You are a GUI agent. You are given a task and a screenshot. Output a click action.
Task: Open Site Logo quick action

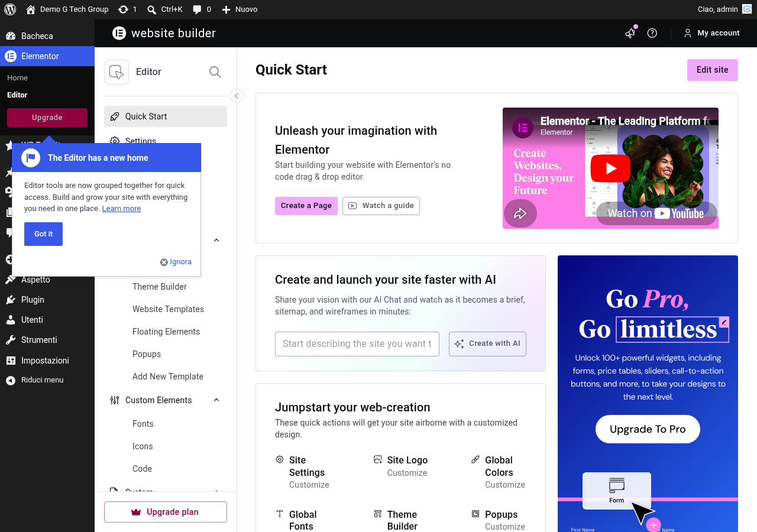(x=400, y=466)
